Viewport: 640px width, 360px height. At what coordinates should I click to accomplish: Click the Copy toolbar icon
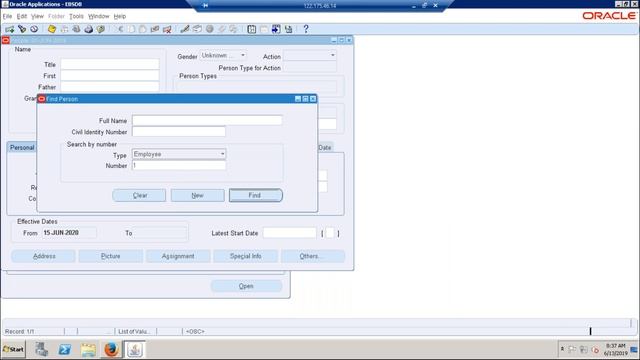[x=131, y=29]
